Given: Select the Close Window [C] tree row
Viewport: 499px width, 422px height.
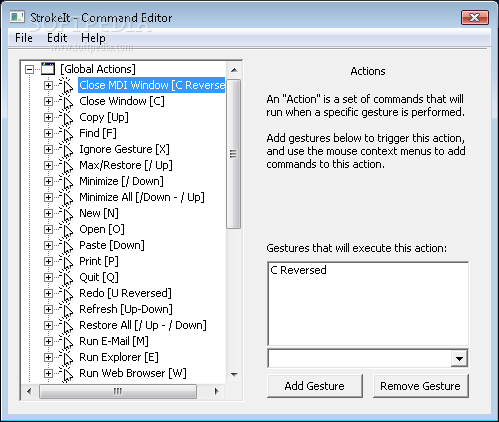Looking at the screenshot, I should (122, 101).
